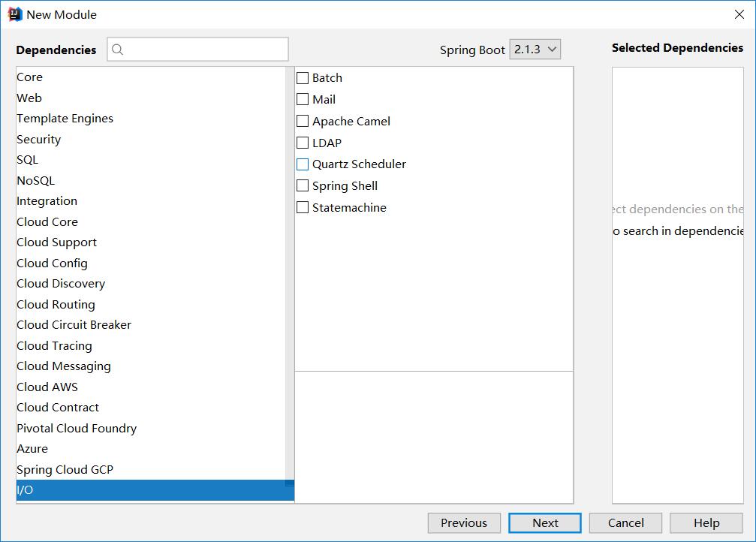Screen dimensions: 756x542
Task: Check the Statemachine option
Action: [x=303, y=207]
